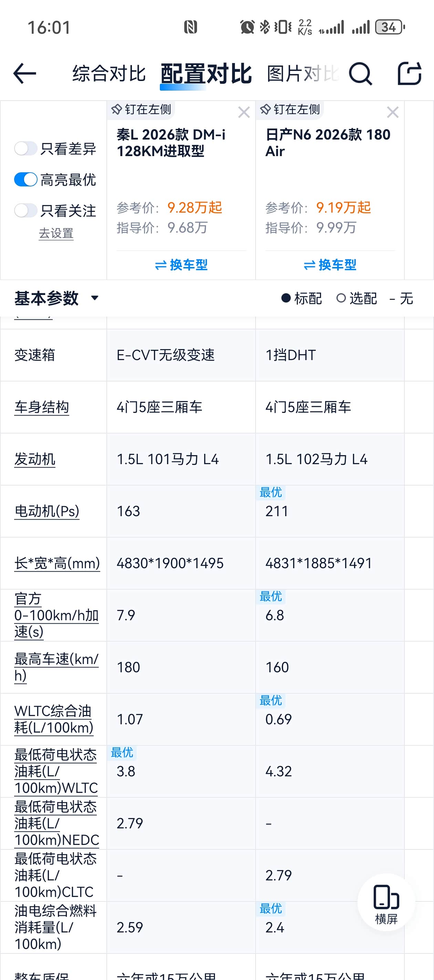Remove 日产N6 2026款 from comparison
The height and width of the screenshot is (980, 434).
[x=393, y=112]
